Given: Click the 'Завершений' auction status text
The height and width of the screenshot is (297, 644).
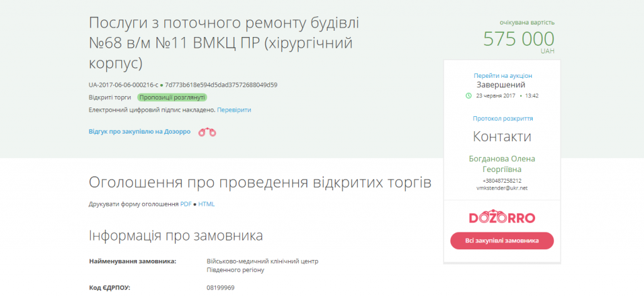Looking at the screenshot, I should pyautogui.click(x=501, y=85).
